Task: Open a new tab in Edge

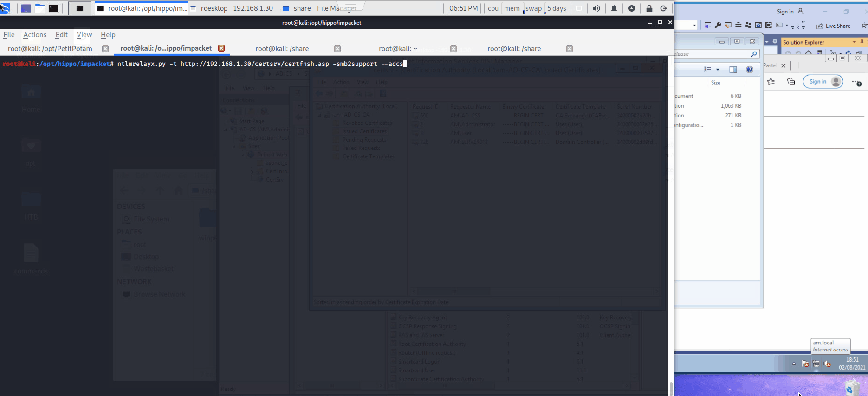Action: click(799, 65)
